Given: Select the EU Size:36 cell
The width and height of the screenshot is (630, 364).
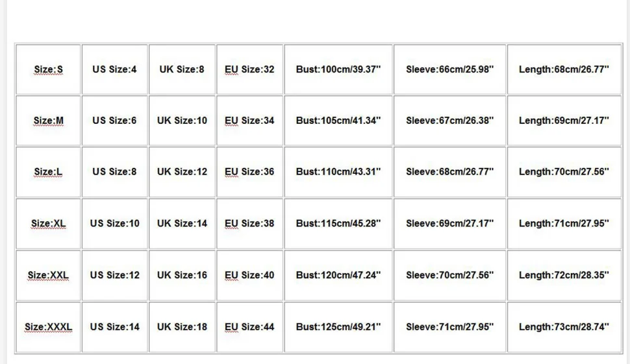Looking at the screenshot, I should point(249,172).
